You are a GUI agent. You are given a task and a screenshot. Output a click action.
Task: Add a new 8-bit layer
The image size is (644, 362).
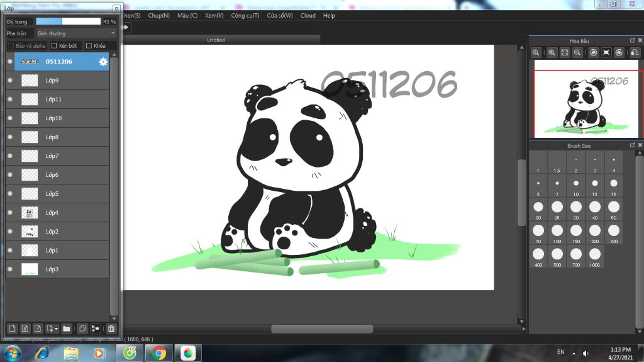[25, 329]
